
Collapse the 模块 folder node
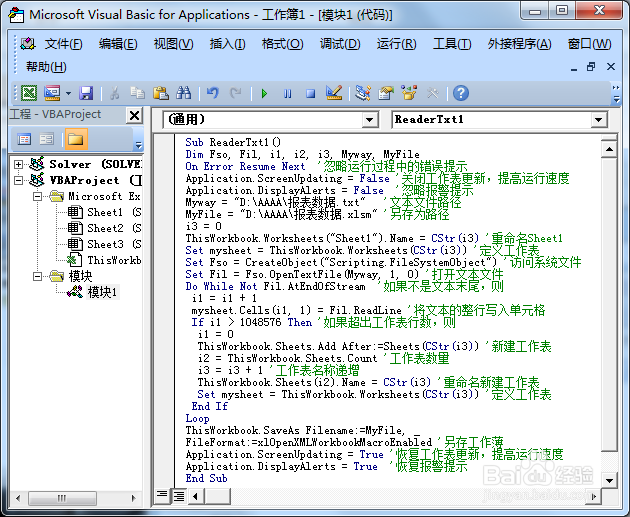pos(37,276)
